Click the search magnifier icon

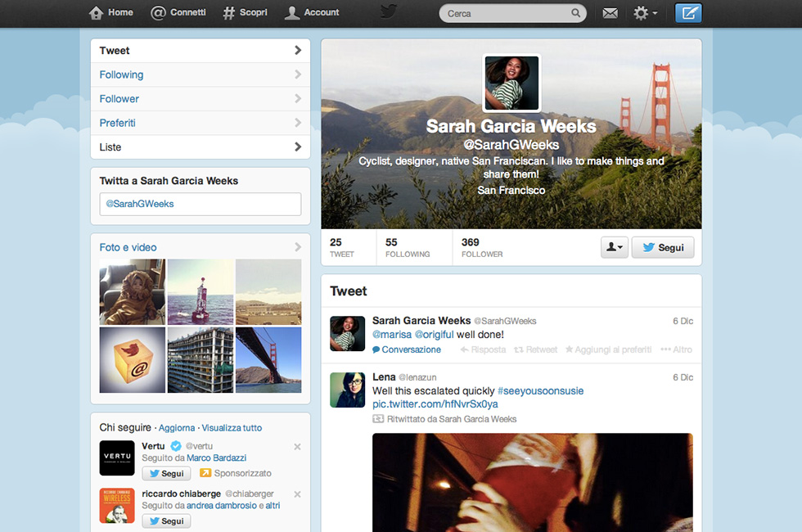[x=576, y=13]
